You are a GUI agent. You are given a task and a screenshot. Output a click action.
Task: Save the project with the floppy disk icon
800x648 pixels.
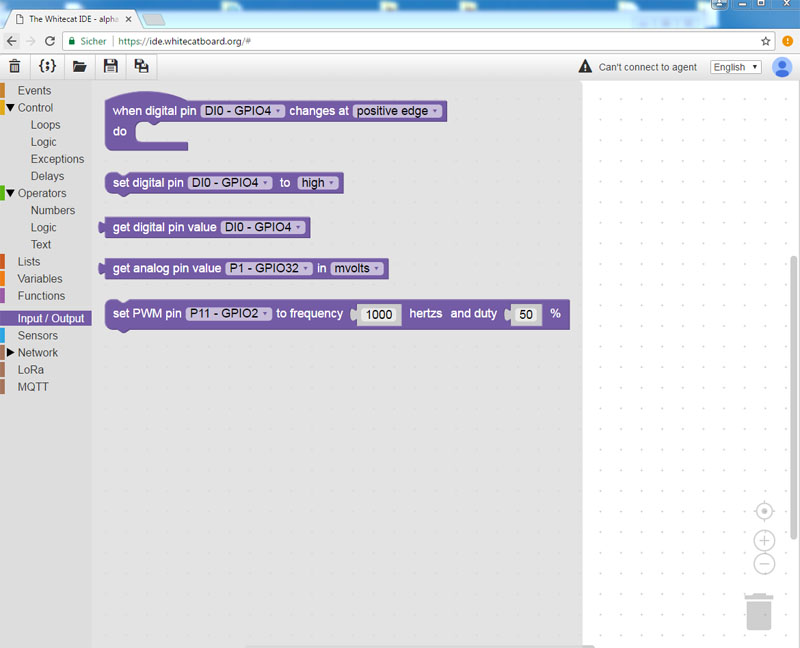111,66
